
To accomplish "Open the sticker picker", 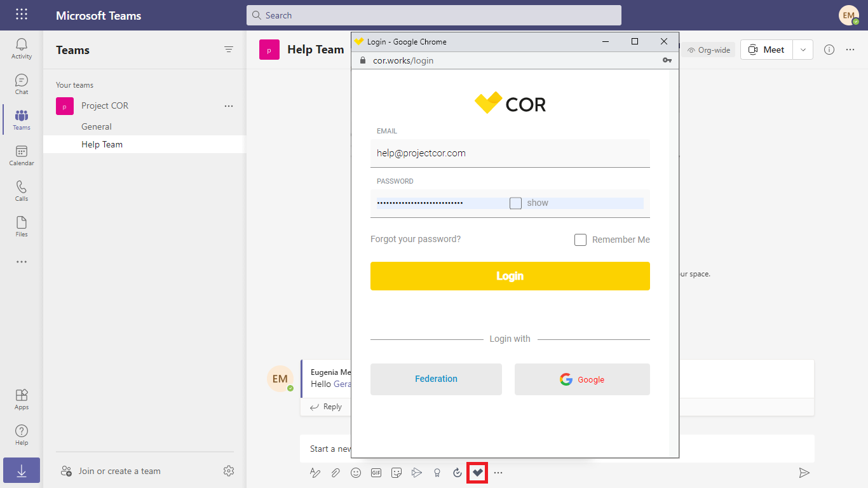I will click(x=397, y=473).
